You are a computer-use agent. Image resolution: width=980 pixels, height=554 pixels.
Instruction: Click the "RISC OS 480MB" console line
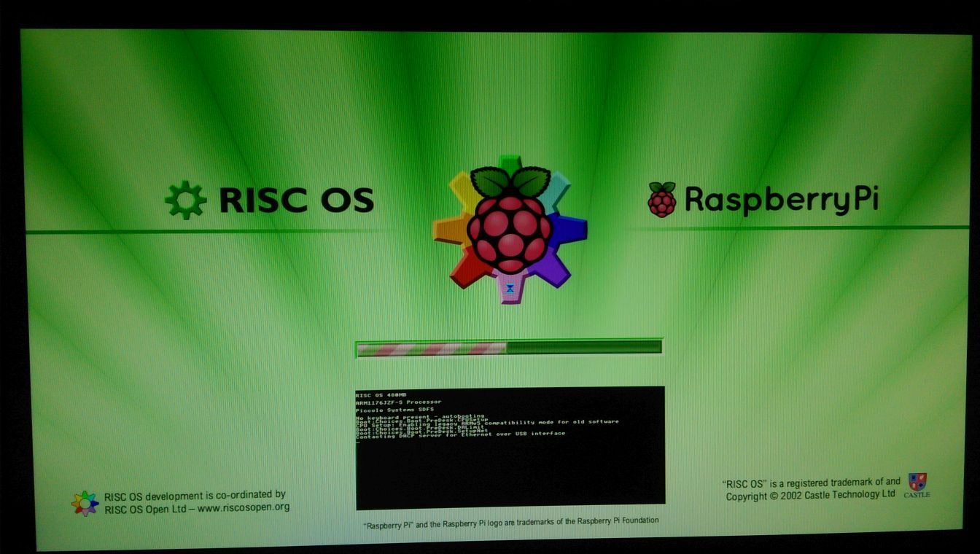pyautogui.click(x=381, y=394)
